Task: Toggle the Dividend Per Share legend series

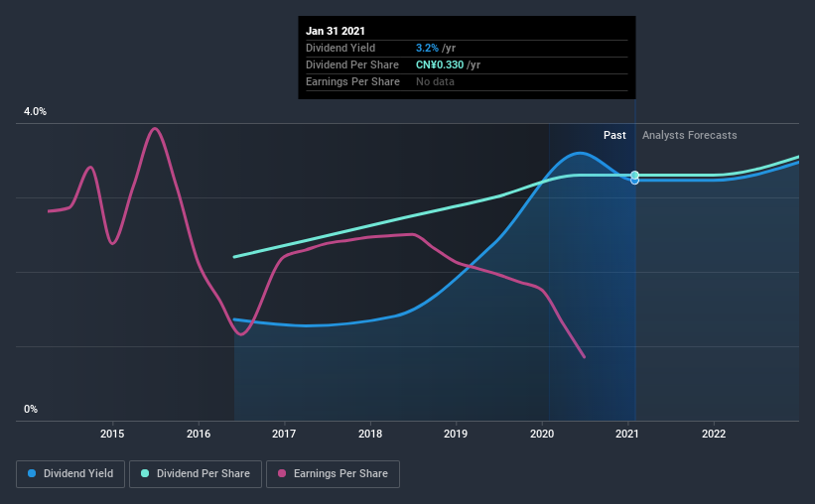Action: pos(196,474)
